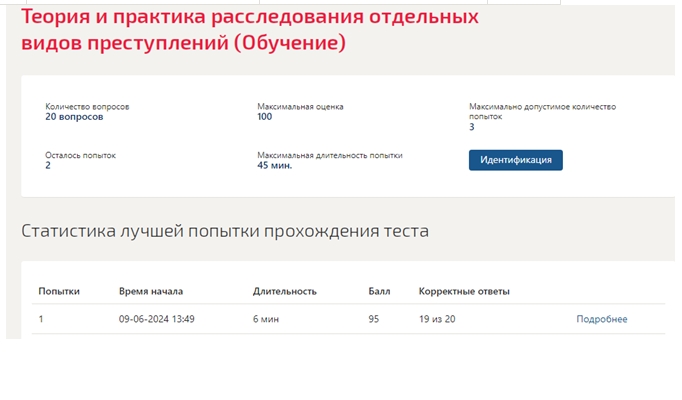This screenshot has height=400, width=682.
Task: Click the Максимальная оценка value 100
Action: [x=264, y=117]
